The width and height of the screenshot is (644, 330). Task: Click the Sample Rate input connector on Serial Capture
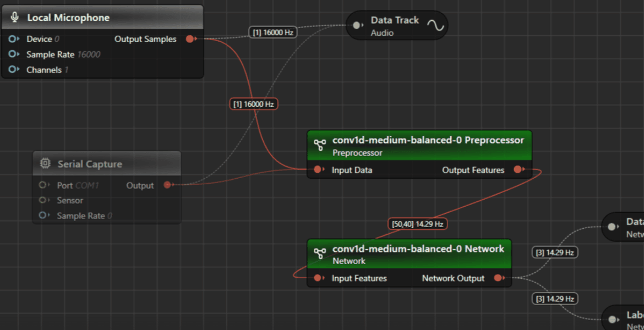43,215
